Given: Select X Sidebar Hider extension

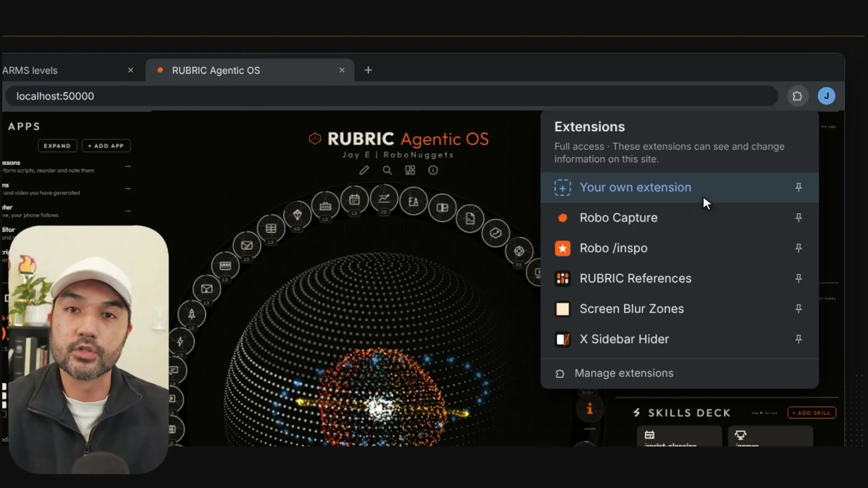Looking at the screenshot, I should [679, 339].
